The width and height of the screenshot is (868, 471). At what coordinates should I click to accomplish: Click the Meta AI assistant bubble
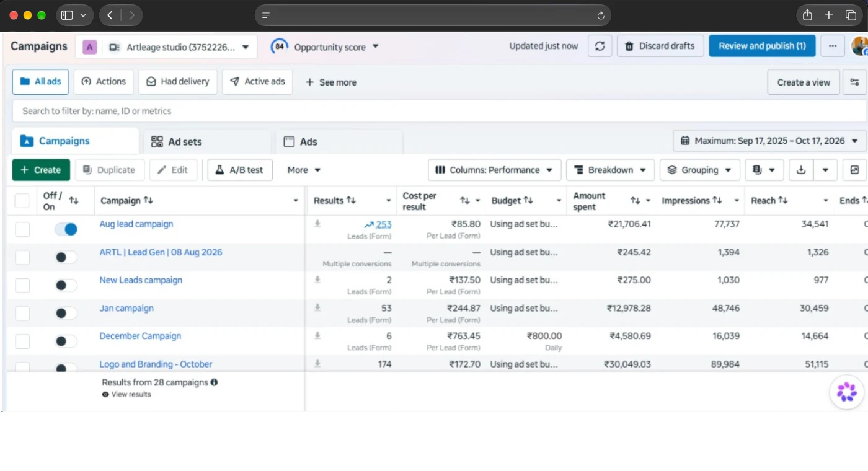[846, 392]
